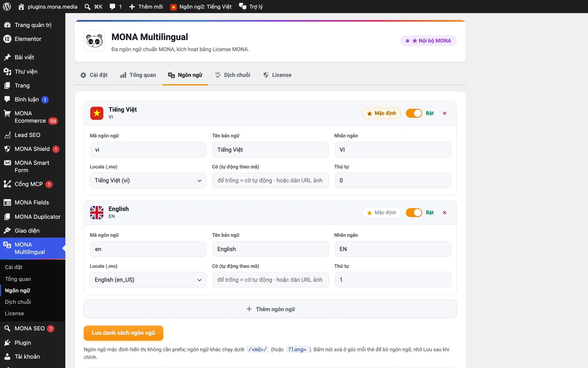The width and height of the screenshot is (588, 368).
Task: Click the Bài viết pin icon
Action: click(7, 57)
